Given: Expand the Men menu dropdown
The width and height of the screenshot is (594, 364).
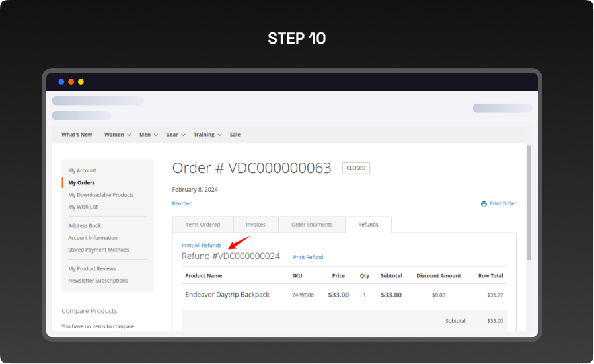Looking at the screenshot, I should click(x=148, y=135).
